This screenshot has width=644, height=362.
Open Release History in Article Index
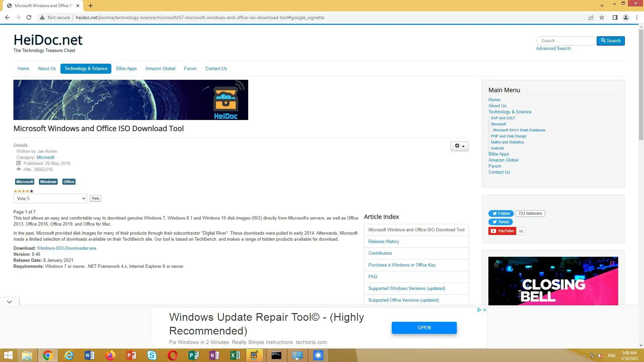[x=383, y=241]
